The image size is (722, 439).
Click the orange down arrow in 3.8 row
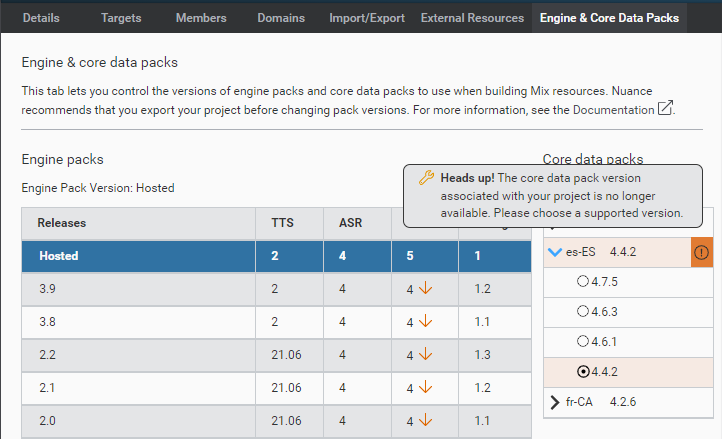pos(425,322)
